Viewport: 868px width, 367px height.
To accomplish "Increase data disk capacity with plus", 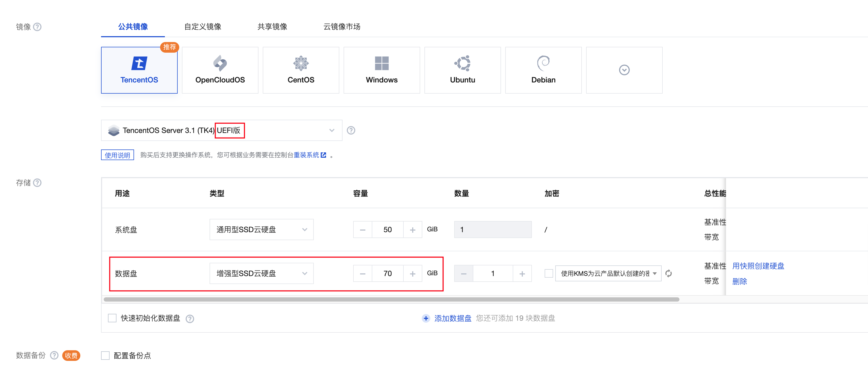I will pos(412,273).
